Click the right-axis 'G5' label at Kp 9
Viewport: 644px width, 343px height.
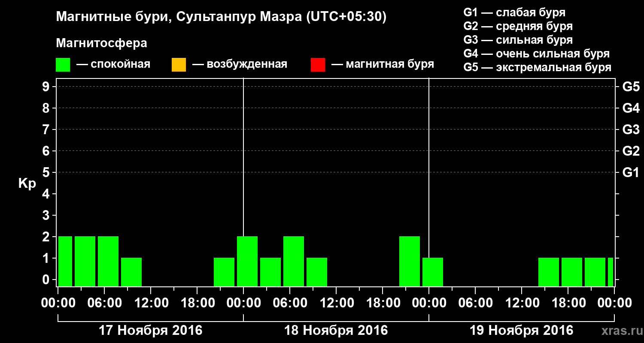click(631, 87)
